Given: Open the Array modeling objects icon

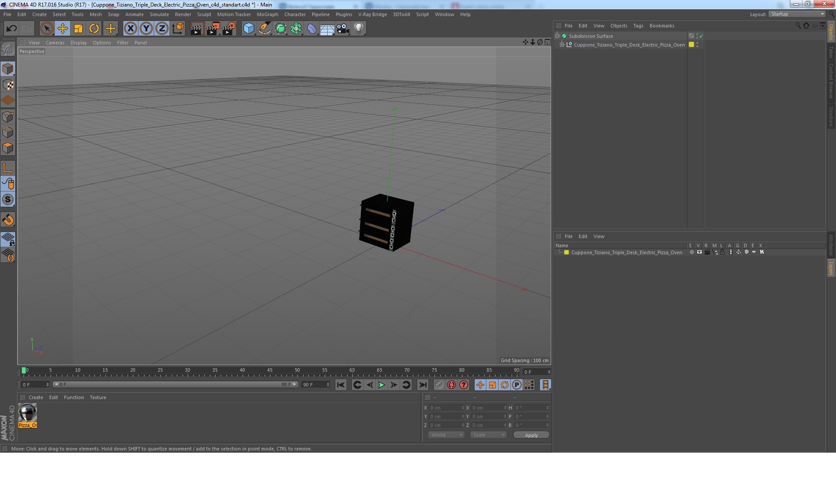Looking at the screenshot, I should point(296,29).
